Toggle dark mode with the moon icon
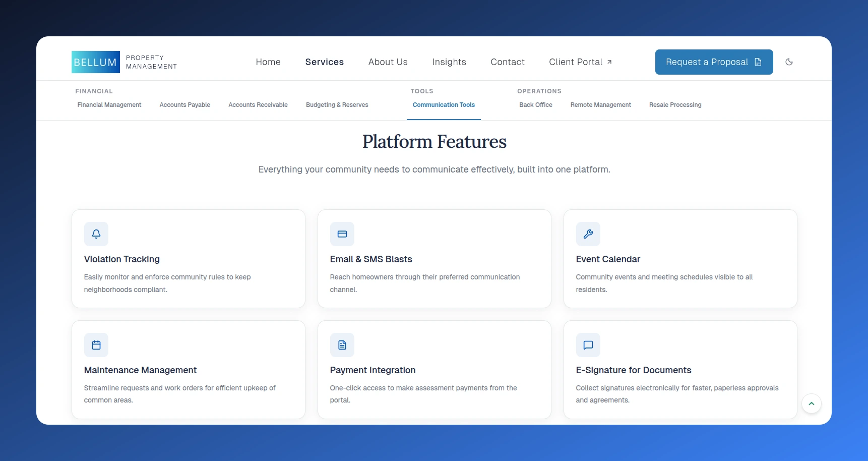Screen dimensions: 868x461 coord(789,62)
